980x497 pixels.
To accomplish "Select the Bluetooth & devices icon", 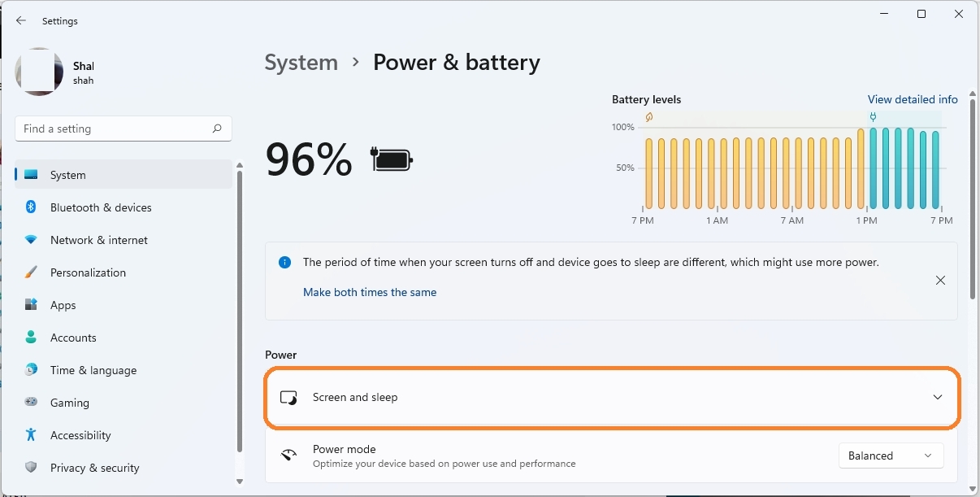I will tap(31, 207).
